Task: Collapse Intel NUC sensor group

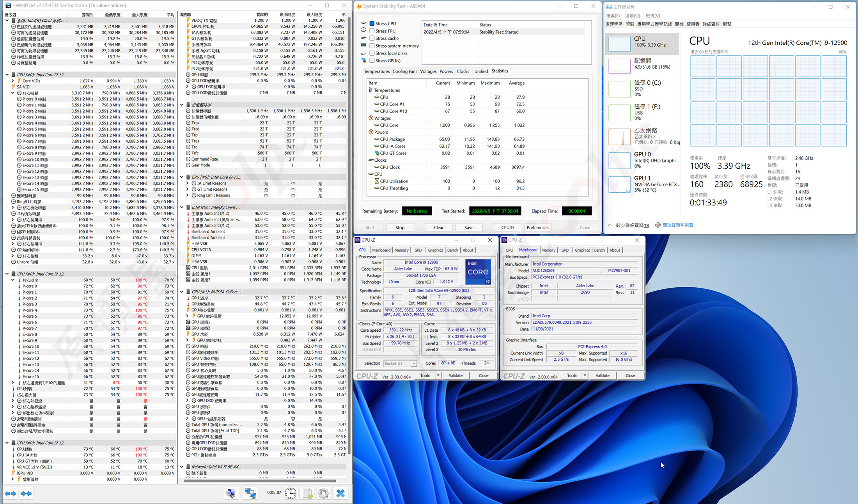Action: (x=182, y=207)
